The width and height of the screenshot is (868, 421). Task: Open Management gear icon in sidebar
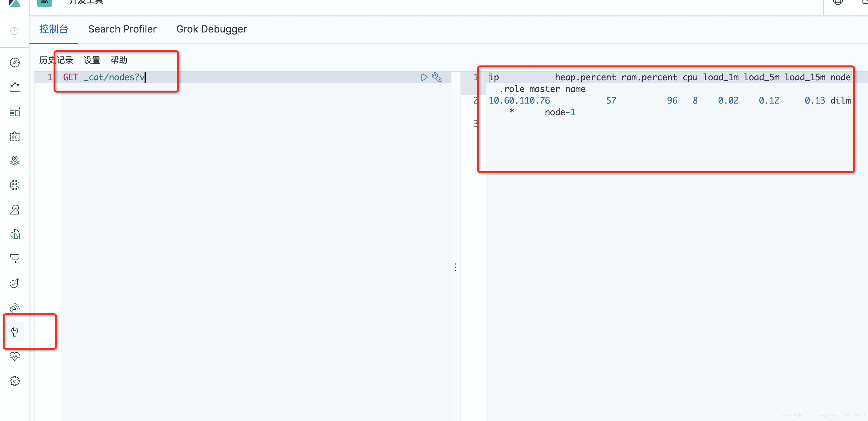pyautogui.click(x=14, y=381)
